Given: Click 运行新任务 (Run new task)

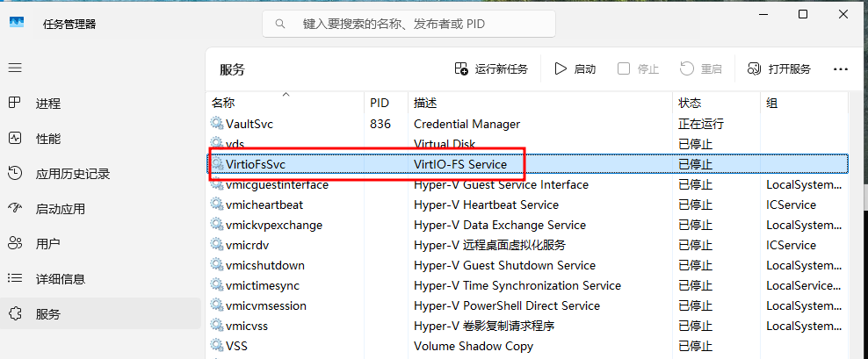Looking at the screenshot, I should point(491,68).
